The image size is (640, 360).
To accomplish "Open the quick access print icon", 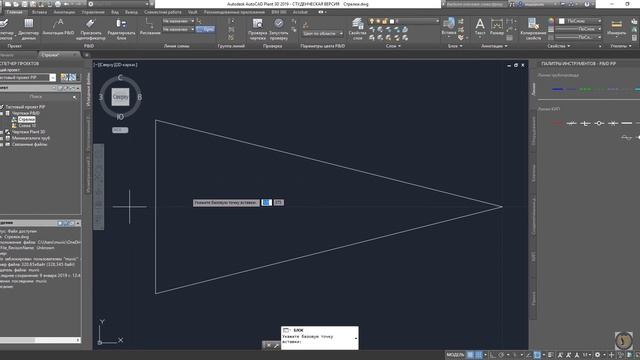I will (x=58, y=4).
